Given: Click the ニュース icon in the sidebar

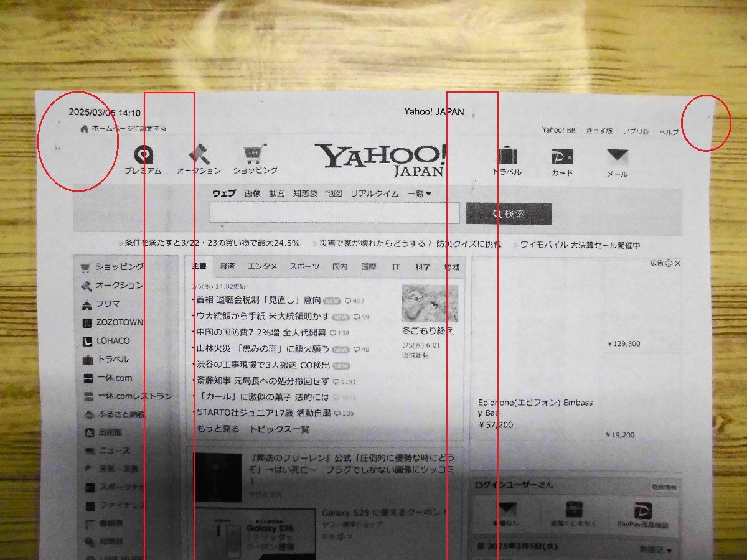Looking at the screenshot, I should point(90,450).
